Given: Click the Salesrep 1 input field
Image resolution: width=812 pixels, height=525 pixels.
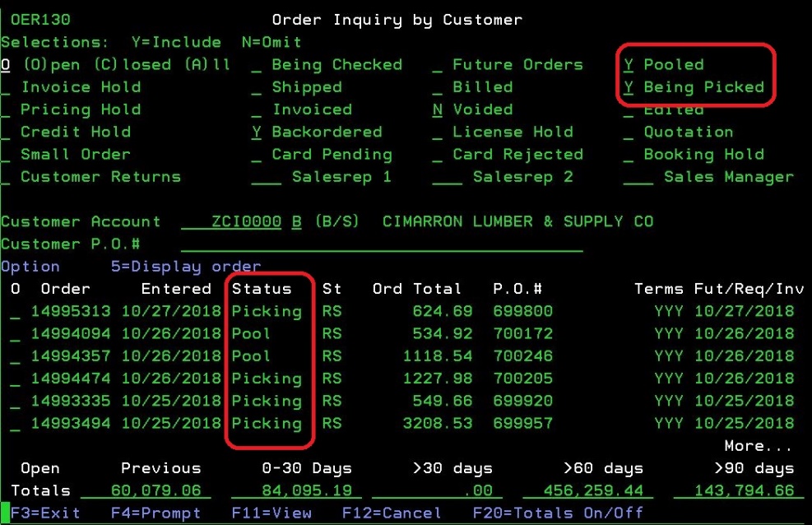Looking at the screenshot, I should 267,178.
